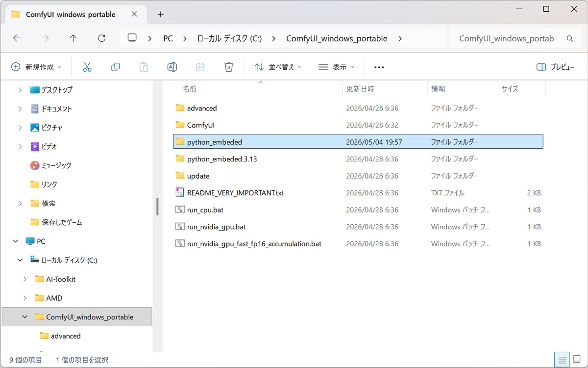This screenshot has width=588, height=368.
Task: Collapse the PC tree node
Action: 15,241
